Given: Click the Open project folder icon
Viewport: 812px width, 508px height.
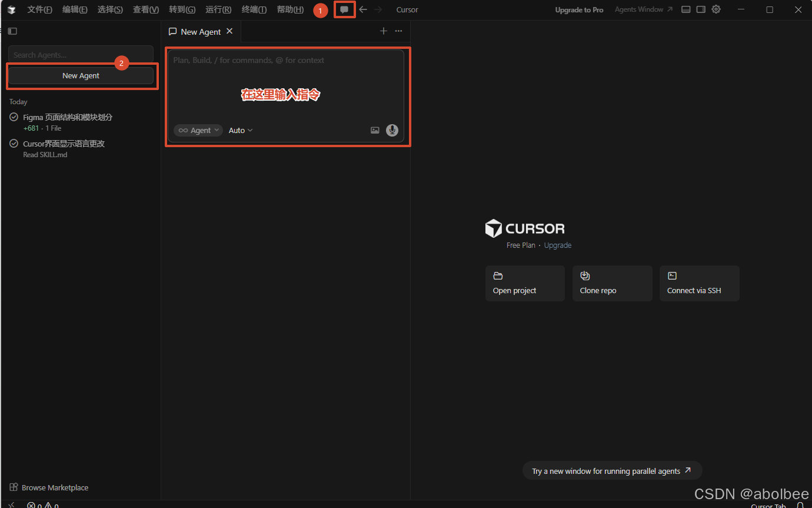Looking at the screenshot, I should (498, 275).
